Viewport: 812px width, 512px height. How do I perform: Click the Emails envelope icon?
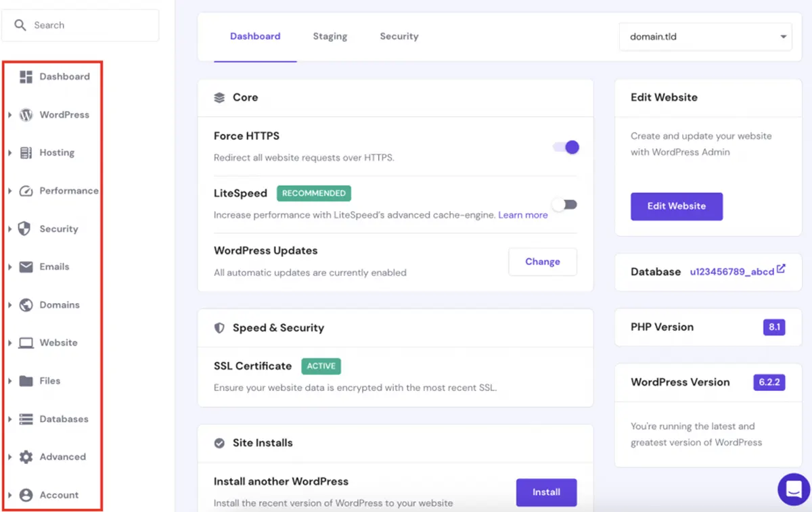(x=26, y=267)
